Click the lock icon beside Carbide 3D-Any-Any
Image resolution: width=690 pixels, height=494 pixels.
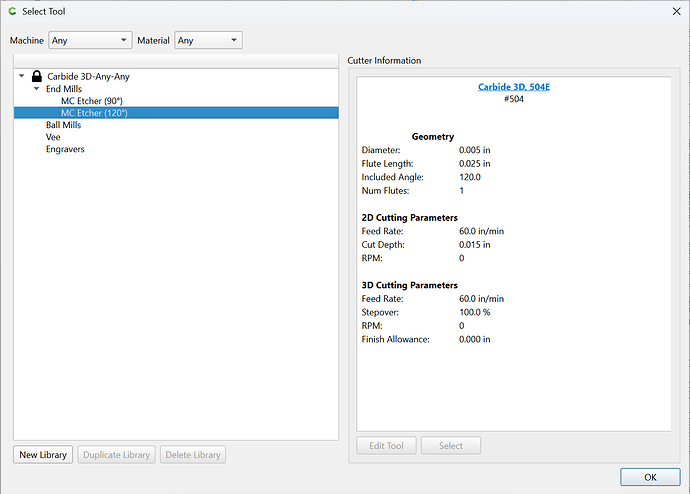37,76
